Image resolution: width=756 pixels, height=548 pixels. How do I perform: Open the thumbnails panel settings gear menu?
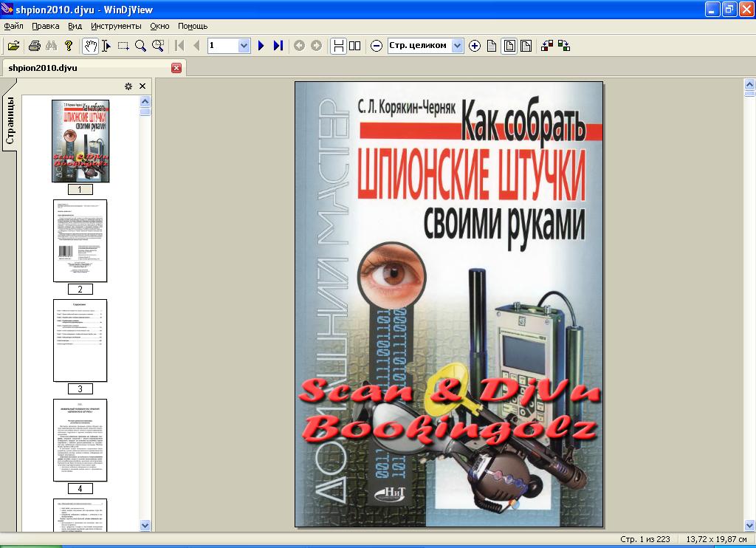click(x=128, y=86)
